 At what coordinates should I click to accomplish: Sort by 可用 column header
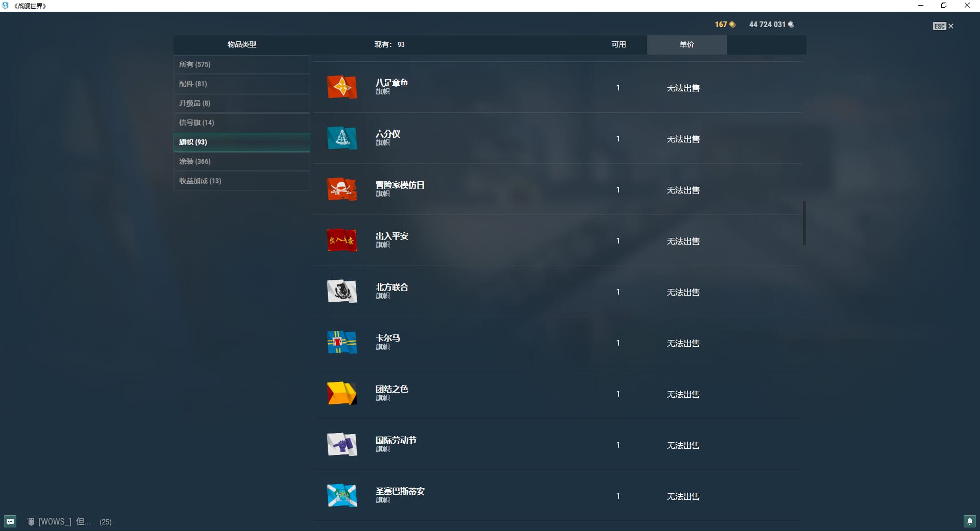coord(619,44)
